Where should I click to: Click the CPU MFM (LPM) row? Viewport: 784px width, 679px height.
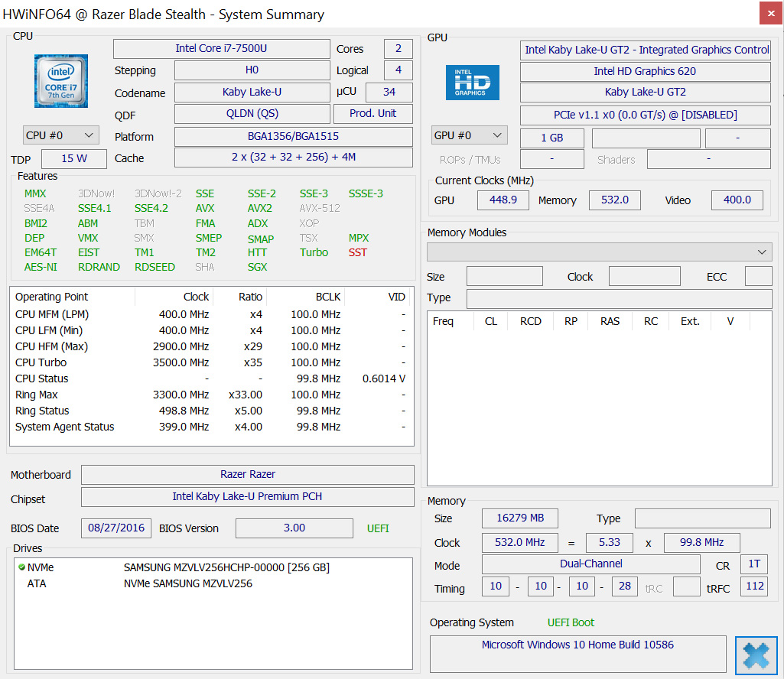210,314
